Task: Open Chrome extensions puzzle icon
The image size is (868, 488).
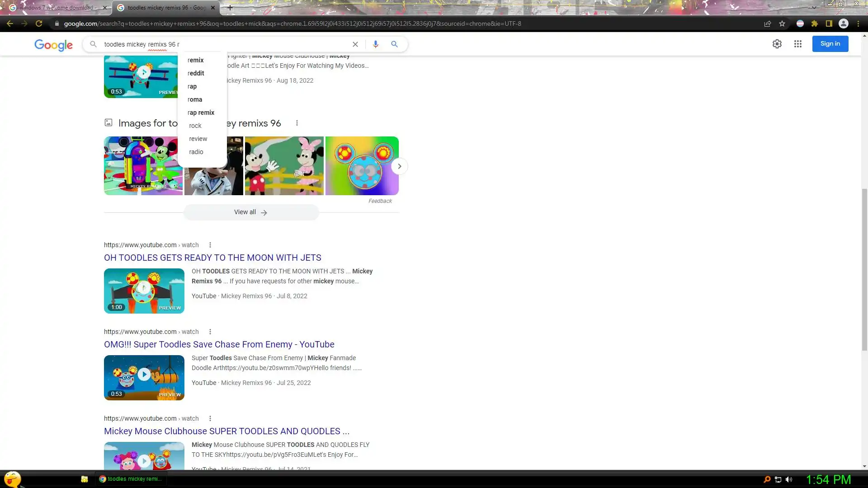Action: (x=815, y=23)
